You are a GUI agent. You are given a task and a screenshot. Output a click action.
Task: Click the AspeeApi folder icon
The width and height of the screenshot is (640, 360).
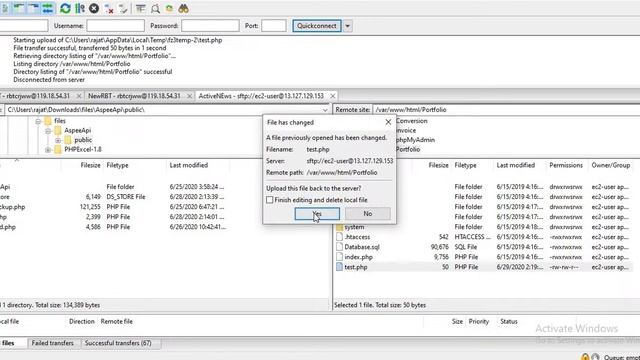58,130
